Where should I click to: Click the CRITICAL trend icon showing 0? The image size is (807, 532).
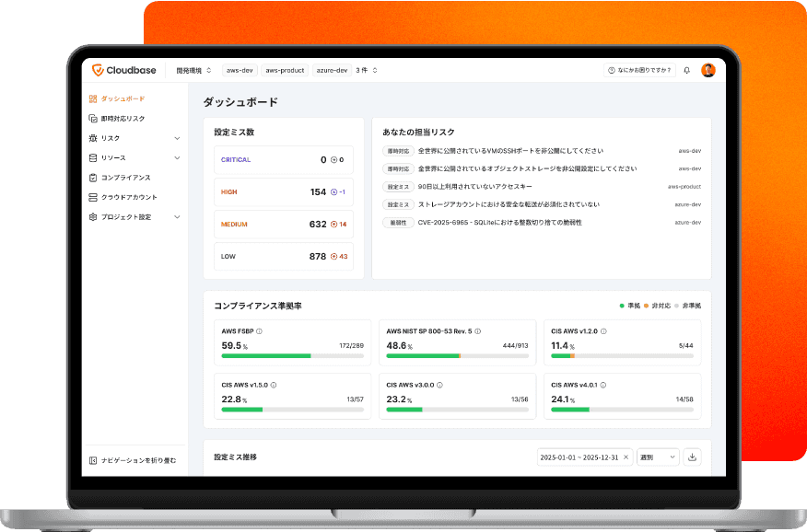click(333, 160)
